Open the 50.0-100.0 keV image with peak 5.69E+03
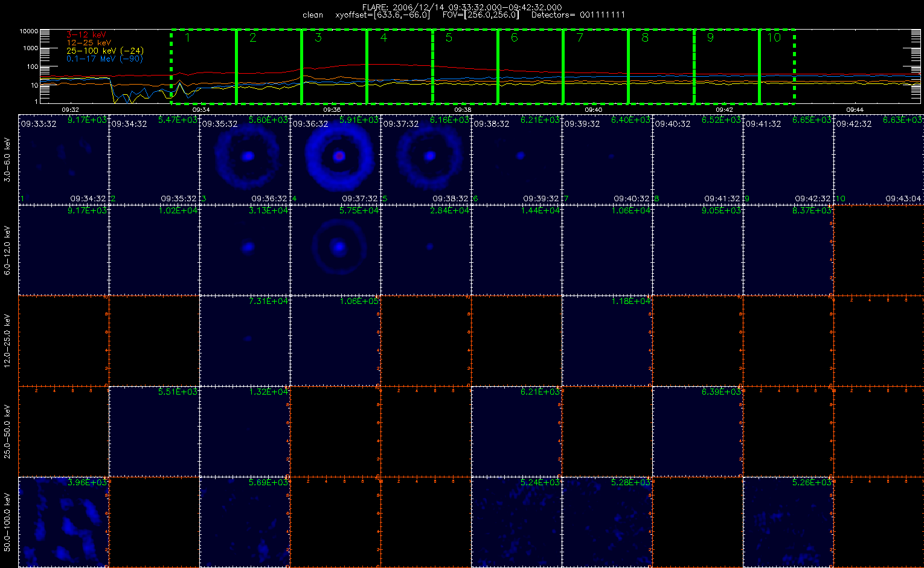Screen dimensions: 924x568 click(x=245, y=522)
